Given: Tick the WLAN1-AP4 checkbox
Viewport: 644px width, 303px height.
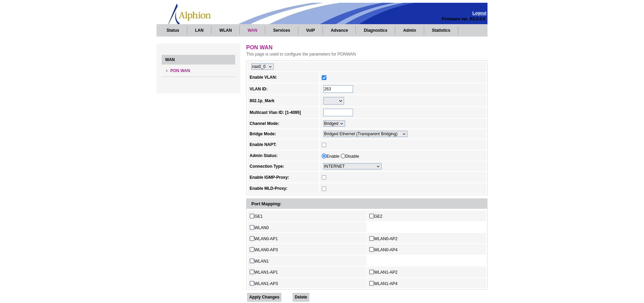Looking at the screenshot, I should (372, 283).
